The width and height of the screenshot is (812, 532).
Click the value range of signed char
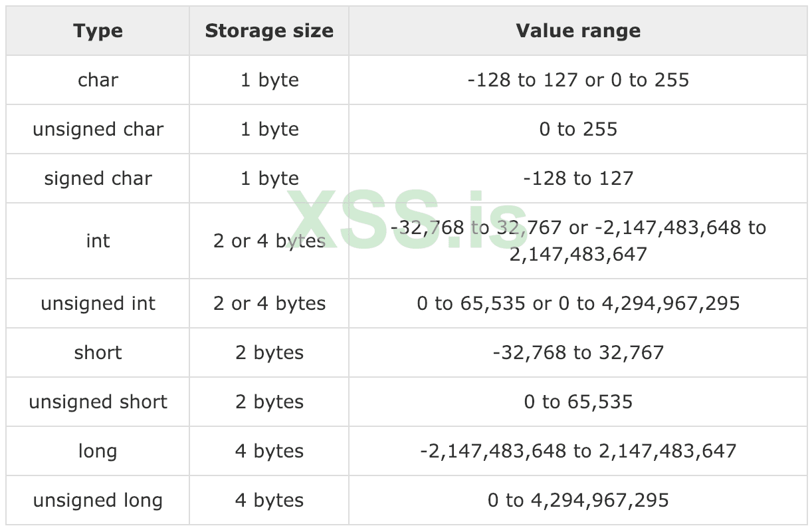[x=578, y=179]
